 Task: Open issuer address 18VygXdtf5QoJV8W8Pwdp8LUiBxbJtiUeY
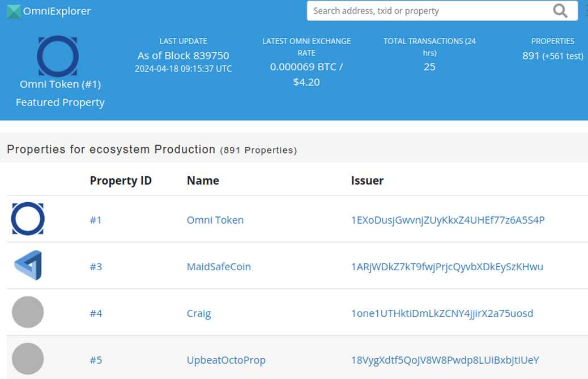point(445,360)
